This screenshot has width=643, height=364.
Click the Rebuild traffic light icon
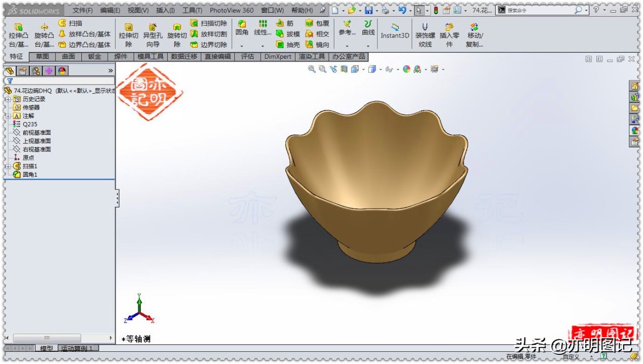click(436, 10)
